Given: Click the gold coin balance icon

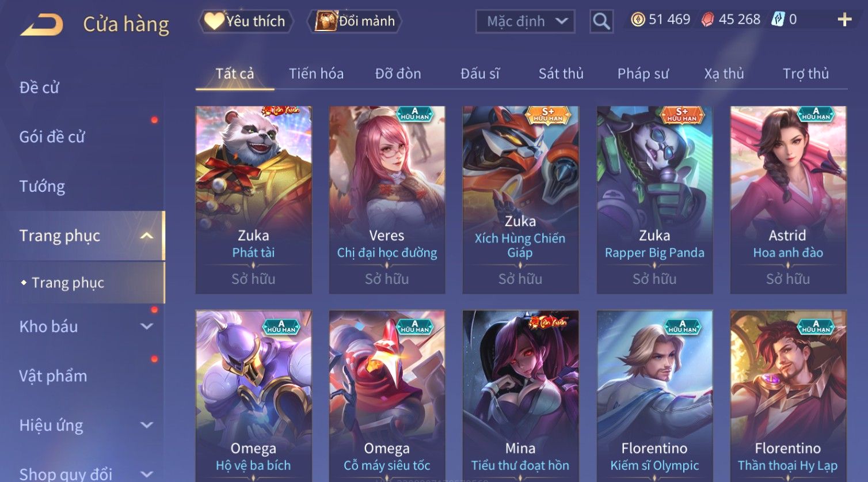Looking at the screenshot, I should (637, 20).
